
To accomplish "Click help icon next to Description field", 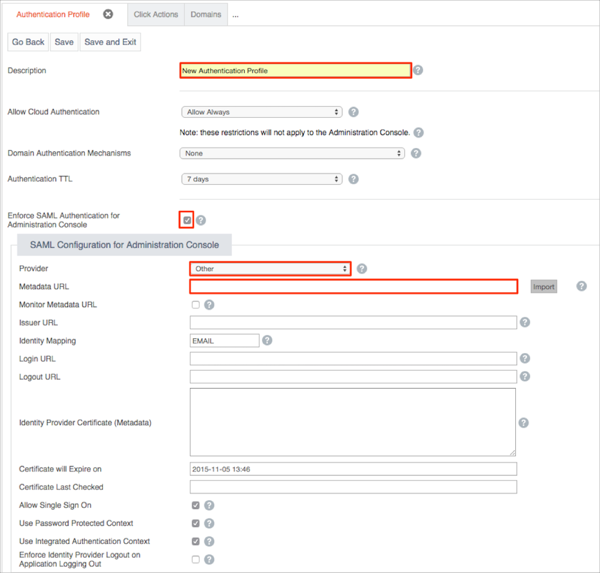I will click(418, 71).
